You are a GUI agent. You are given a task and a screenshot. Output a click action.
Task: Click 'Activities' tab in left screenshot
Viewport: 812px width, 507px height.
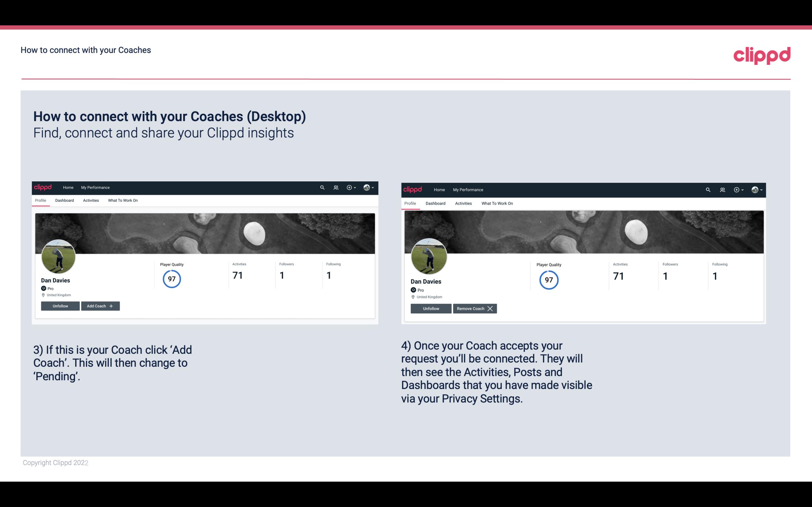[91, 200]
